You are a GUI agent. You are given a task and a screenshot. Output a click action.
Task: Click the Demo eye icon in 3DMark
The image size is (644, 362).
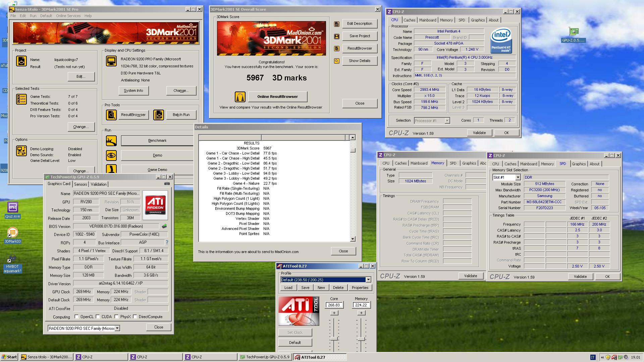[x=111, y=156]
